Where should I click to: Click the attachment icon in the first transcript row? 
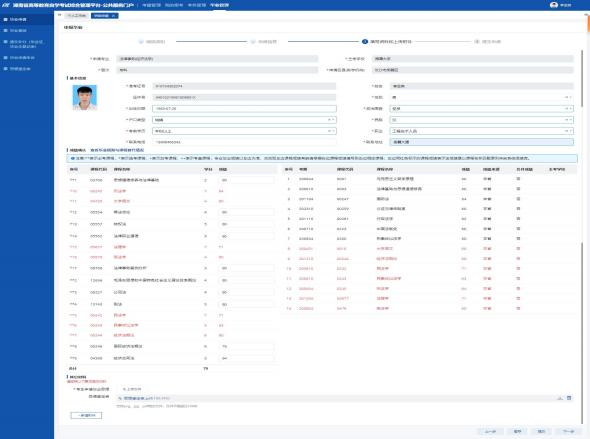518,179
